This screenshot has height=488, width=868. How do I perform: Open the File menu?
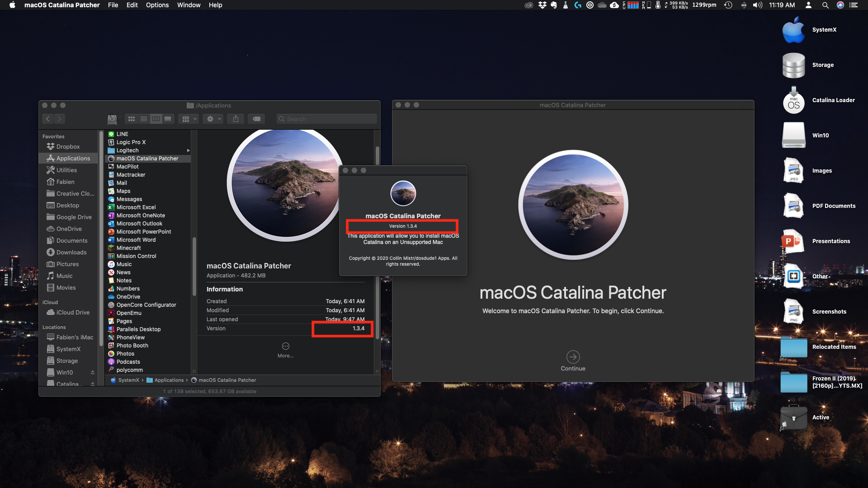click(x=113, y=5)
